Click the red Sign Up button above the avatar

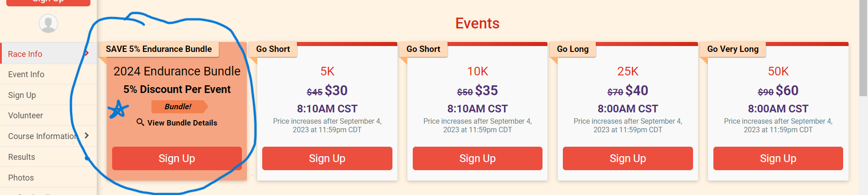(x=48, y=2)
